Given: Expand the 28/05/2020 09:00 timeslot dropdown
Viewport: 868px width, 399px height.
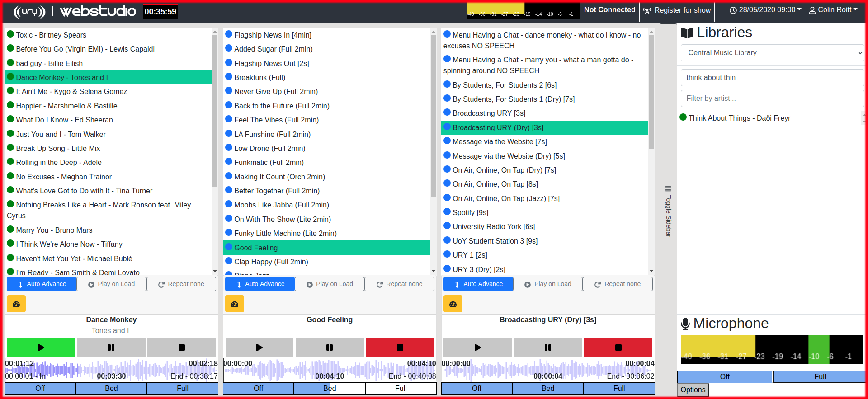Looking at the screenshot, I should click(765, 10).
